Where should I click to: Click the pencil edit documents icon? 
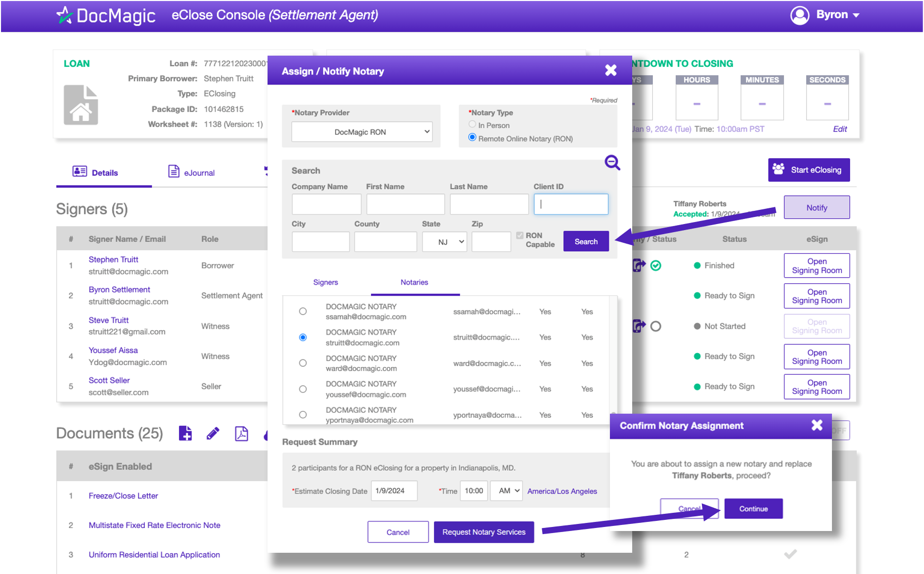coord(213,433)
